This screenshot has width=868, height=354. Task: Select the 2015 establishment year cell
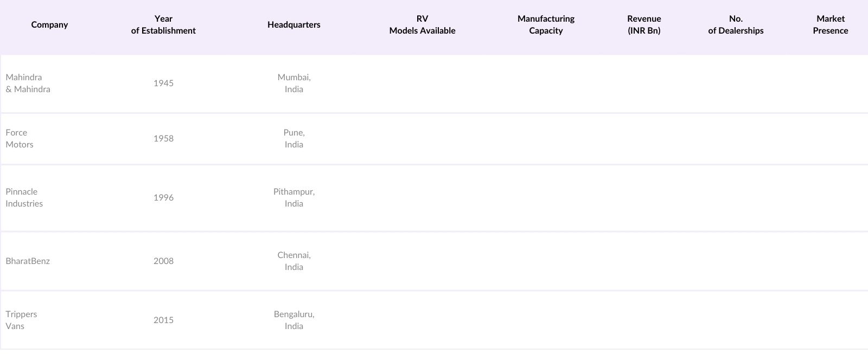point(163,320)
